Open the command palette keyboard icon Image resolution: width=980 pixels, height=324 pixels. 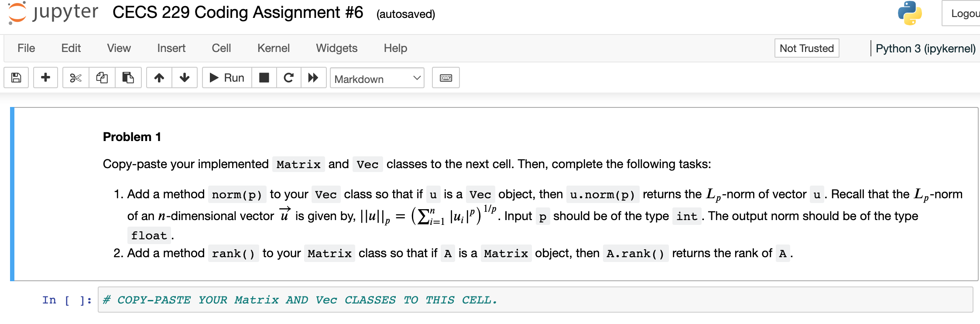pyautogui.click(x=446, y=77)
